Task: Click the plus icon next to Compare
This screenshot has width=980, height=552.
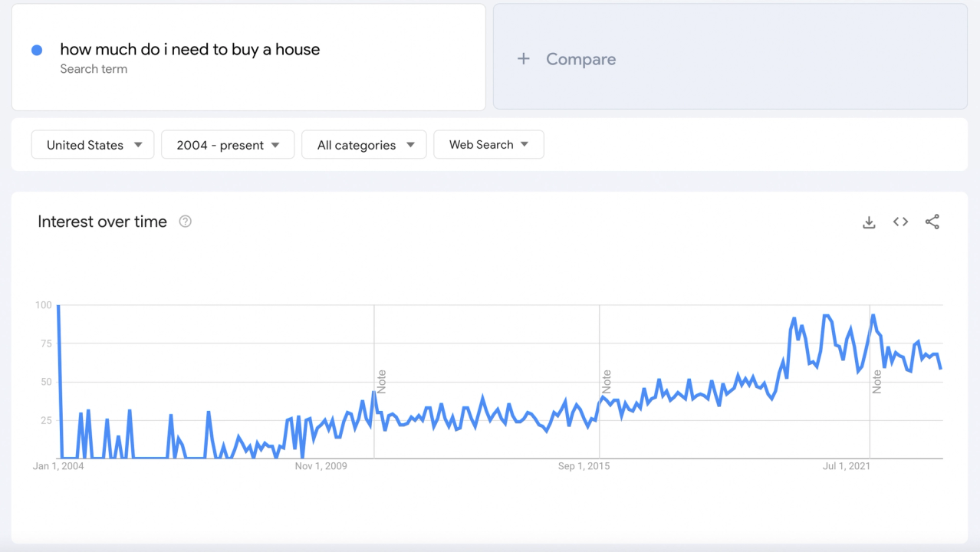Action: (x=523, y=59)
